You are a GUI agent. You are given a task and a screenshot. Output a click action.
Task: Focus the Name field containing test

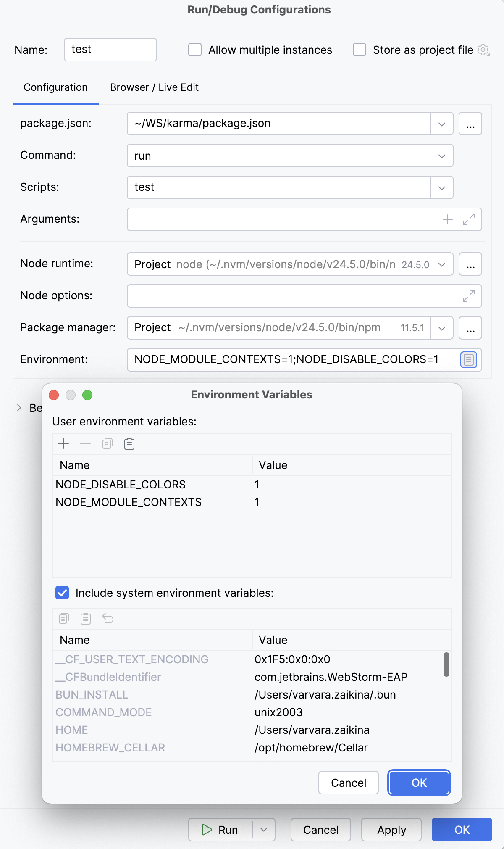tap(110, 50)
